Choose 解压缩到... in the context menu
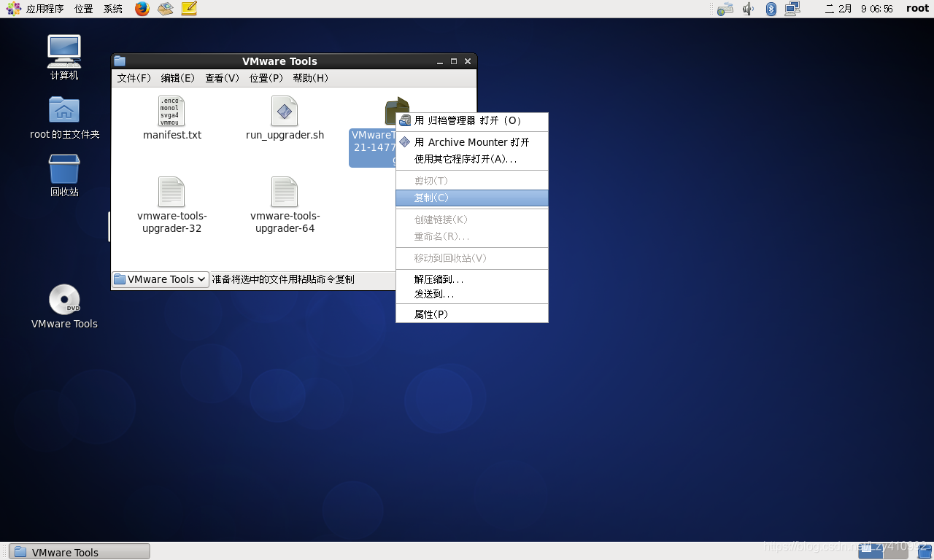 point(472,279)
